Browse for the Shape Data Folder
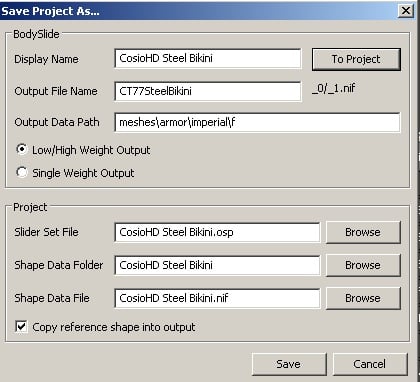420x382 pixels. point(363,265)
